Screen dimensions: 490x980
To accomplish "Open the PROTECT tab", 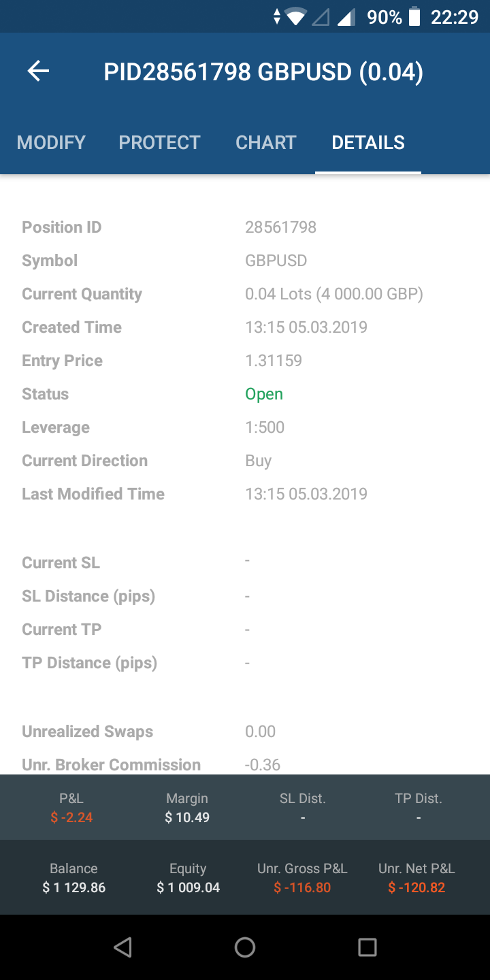I will (159, 143).
